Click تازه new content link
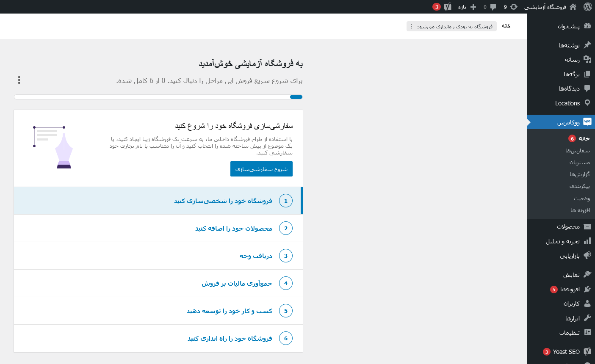The image size is (595, 364). (462, 7)
